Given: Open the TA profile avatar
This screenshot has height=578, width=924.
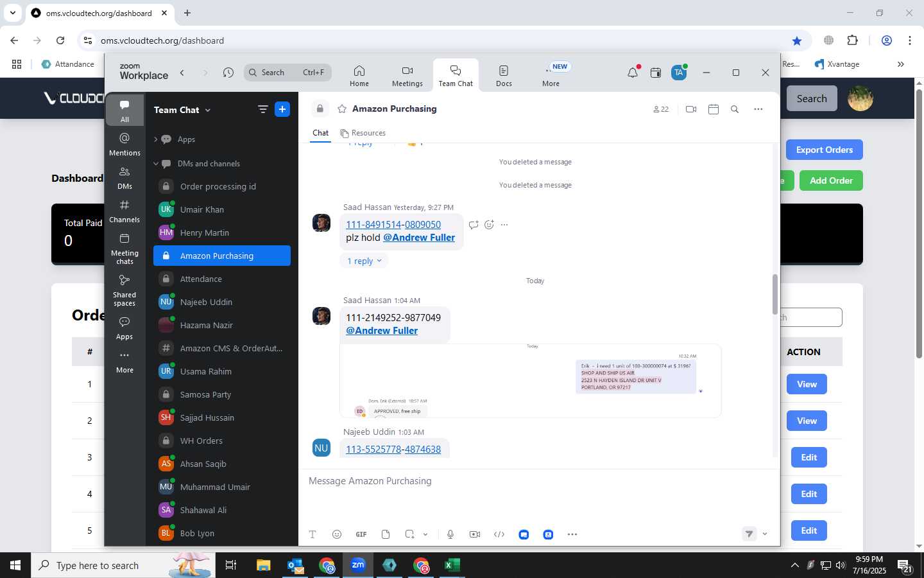Looking at the screenshot, I should click(679, 73).
